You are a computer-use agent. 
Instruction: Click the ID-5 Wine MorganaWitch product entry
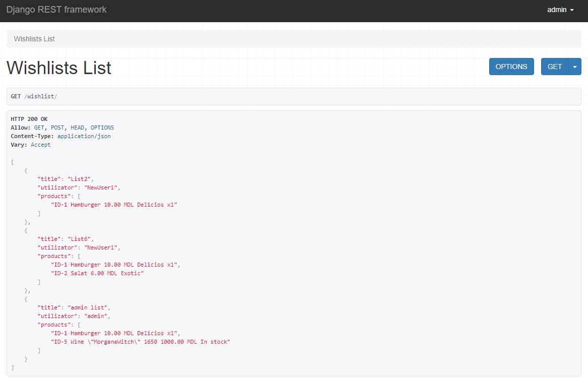point(140,342)
